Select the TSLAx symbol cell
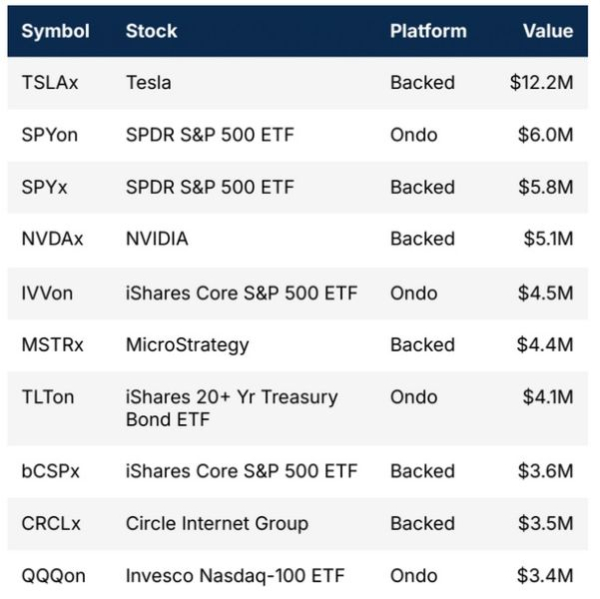The width and height of the screenshot is (600, 599). (50, 83)
